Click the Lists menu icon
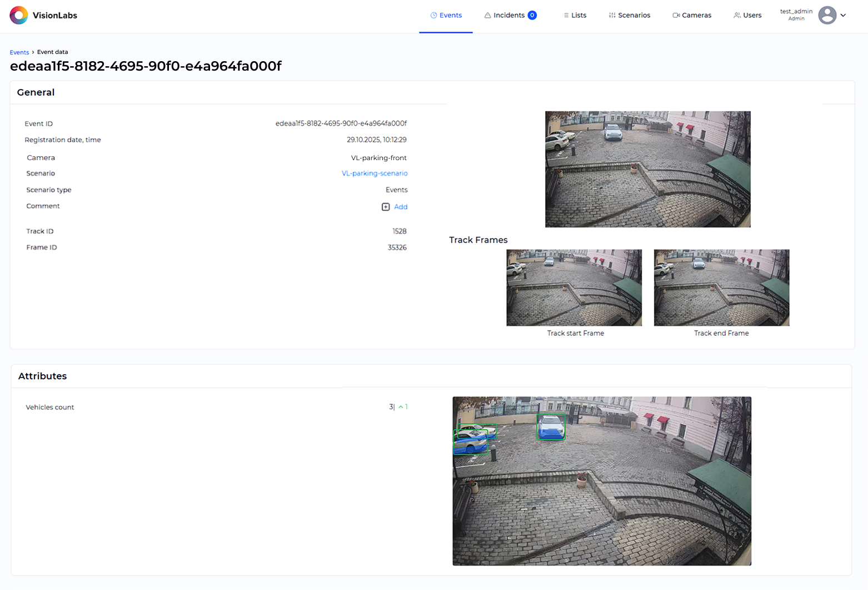The width and height of the screenshot is (868, 590). 566,16
